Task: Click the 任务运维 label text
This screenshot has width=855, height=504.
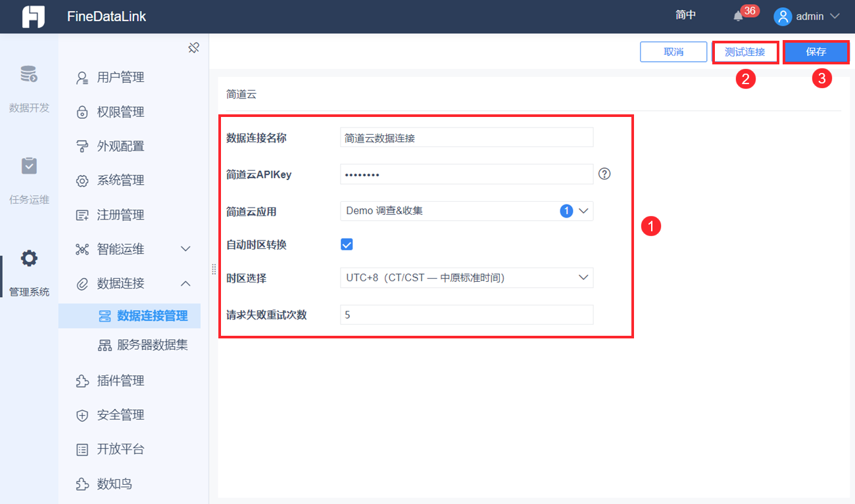Action: pyautogui.click(x=29, y=200)
